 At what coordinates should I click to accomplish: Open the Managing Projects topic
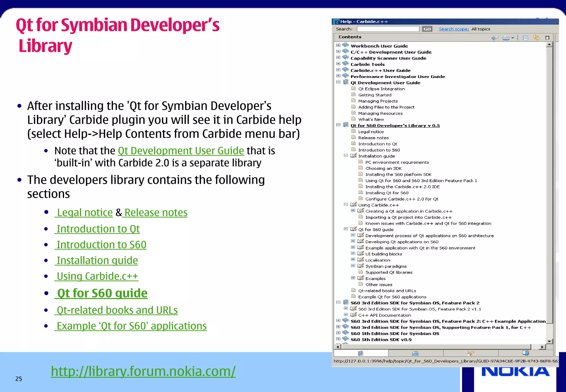pos(378,101)
